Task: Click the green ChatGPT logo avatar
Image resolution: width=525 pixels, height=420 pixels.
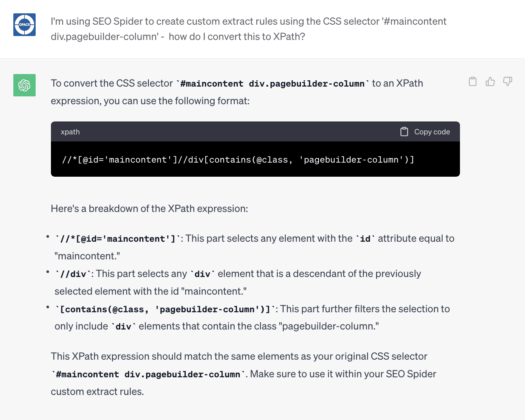Action: tap(24, 85)
